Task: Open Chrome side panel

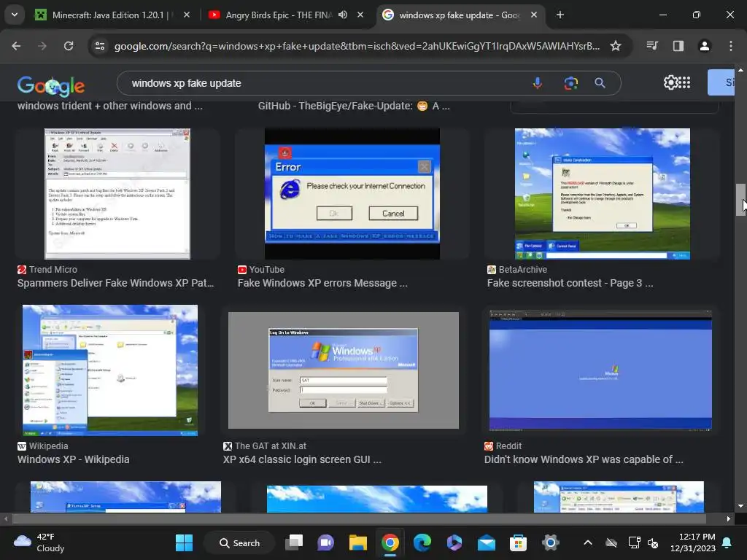Action: pos(678,46)
